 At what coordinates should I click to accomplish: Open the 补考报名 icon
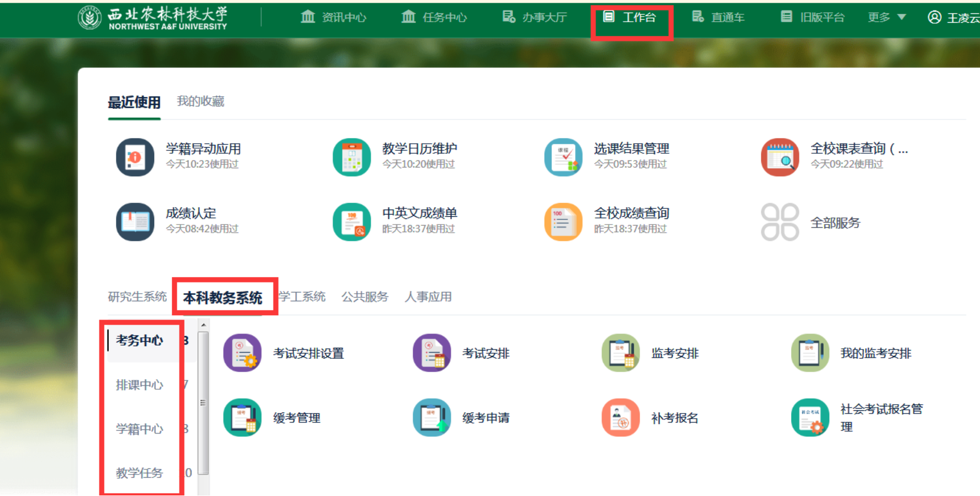[620, 417]
